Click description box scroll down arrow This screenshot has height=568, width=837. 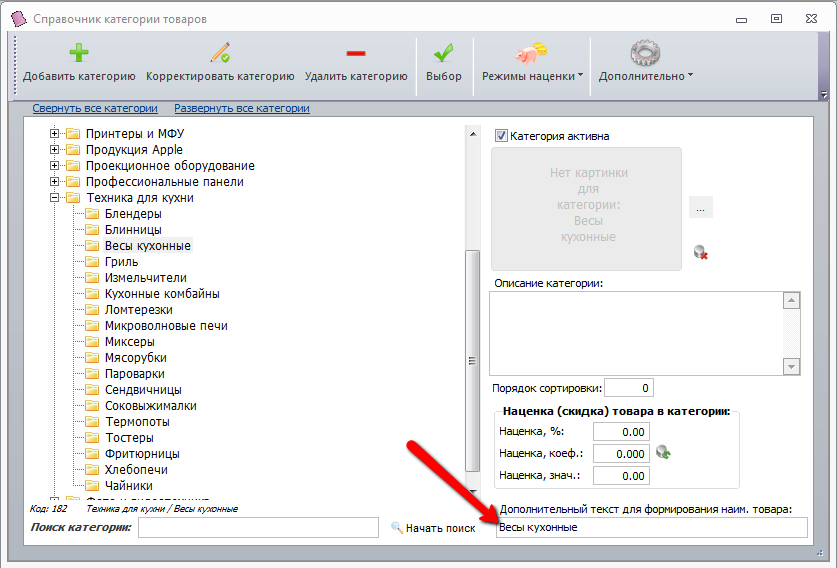pos(791,366)
